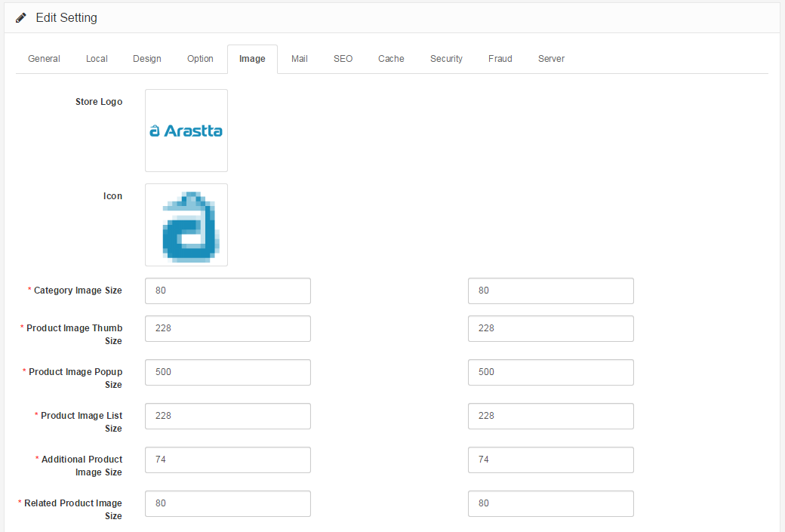The height and width of the screenshot is (532, 785).
Task: Click the Product Image Thumb Size width field
Action: [227, 328]
